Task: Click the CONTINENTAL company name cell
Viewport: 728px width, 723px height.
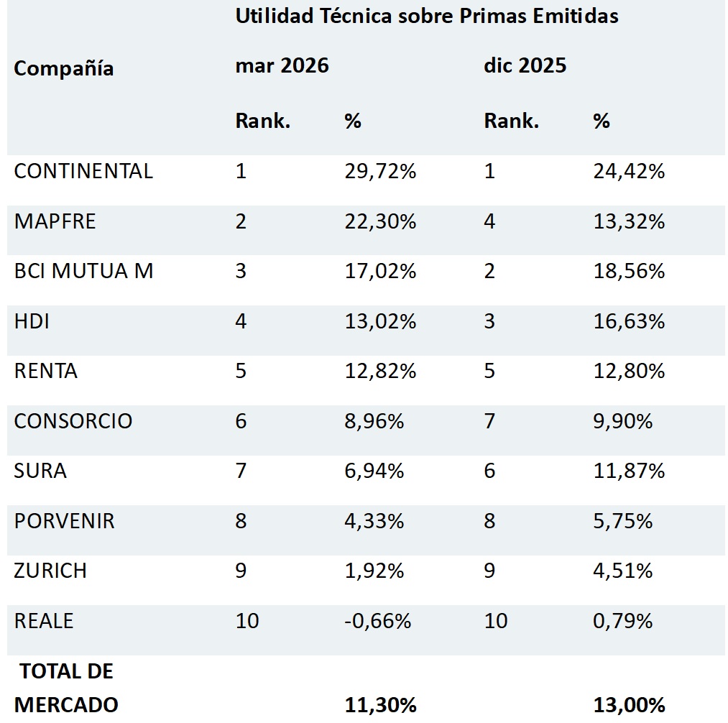Action: [x=83, y=171]
